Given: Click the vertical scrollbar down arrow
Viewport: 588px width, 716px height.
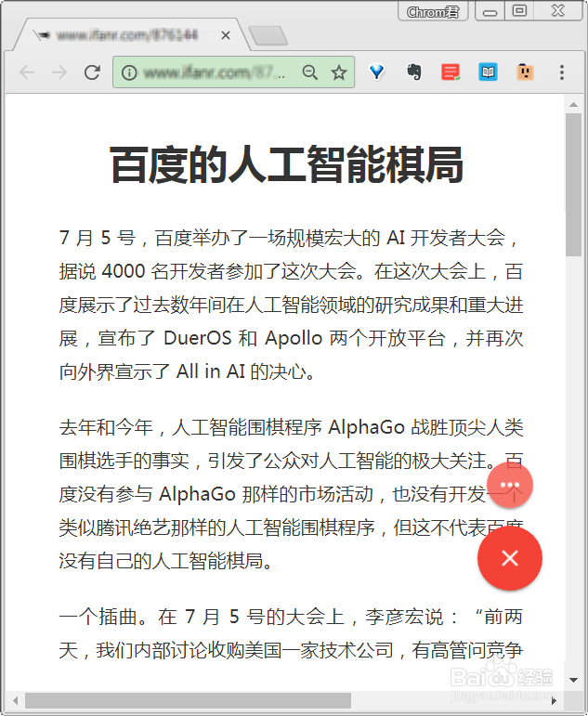Looking at the screenshot, I should [573, 680].
